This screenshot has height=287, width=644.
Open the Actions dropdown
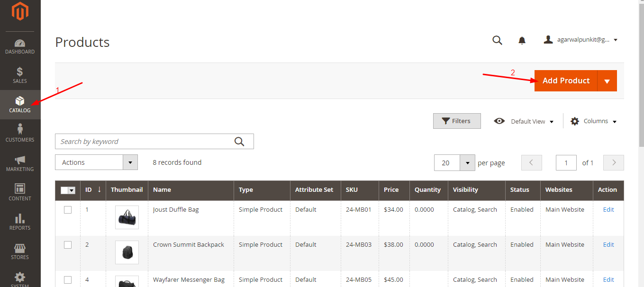96,162
